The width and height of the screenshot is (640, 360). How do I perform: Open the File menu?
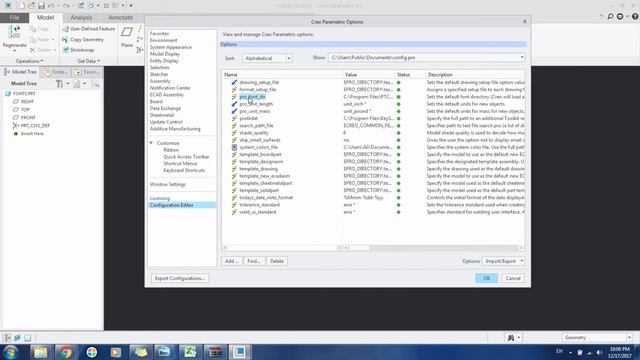coord(14,18)
